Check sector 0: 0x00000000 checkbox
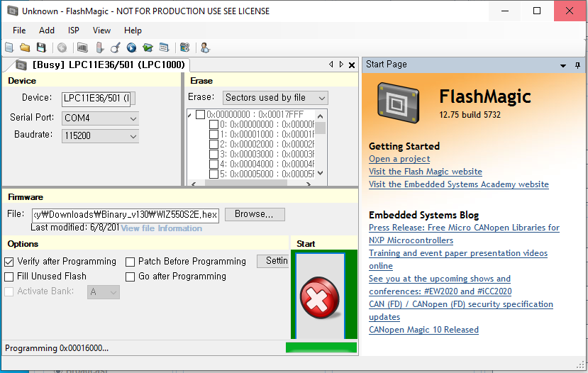Viewport: 588px width, 373px height. 213,125
